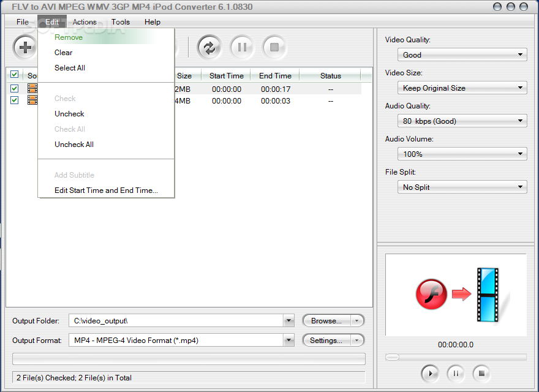Click the Flash to video preview image
The height and width of the screenshot is (392, 539).
pos(456,295)
